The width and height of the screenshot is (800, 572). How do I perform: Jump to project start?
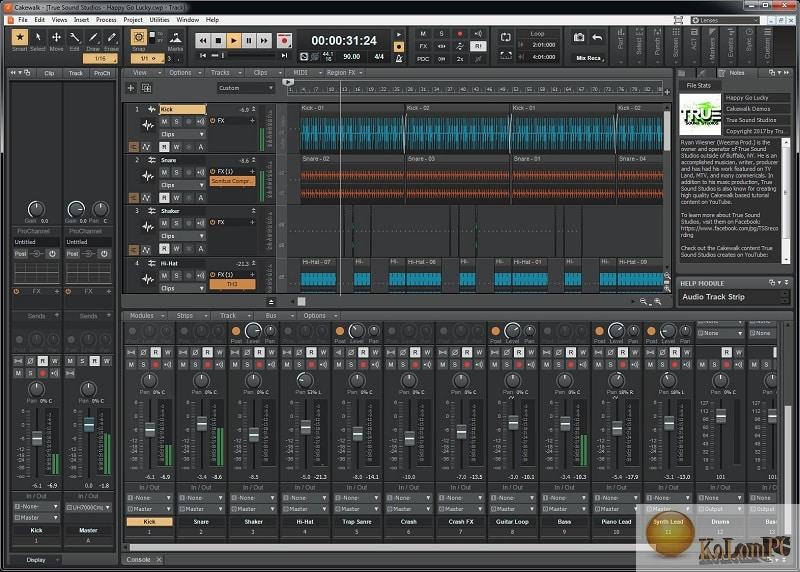[203, 55]
